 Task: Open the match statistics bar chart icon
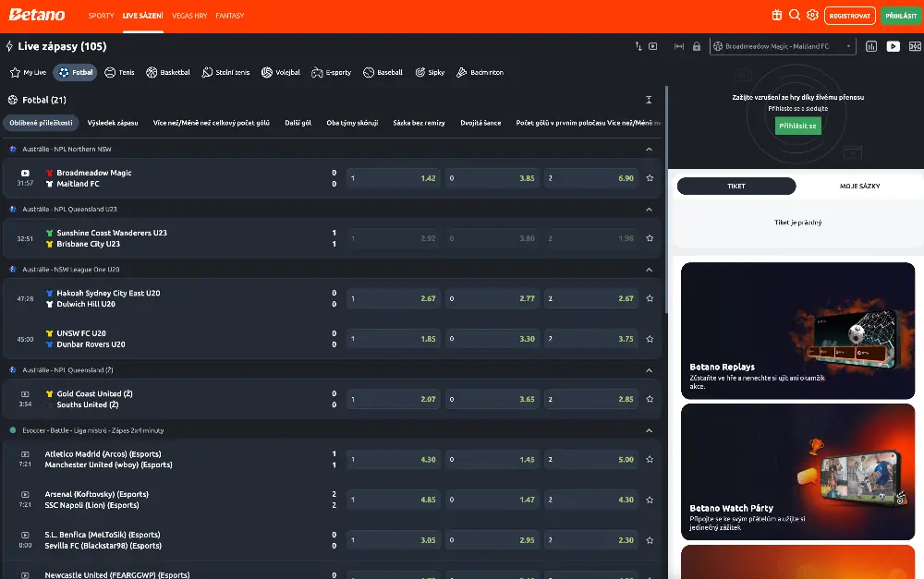pos(871,46)
